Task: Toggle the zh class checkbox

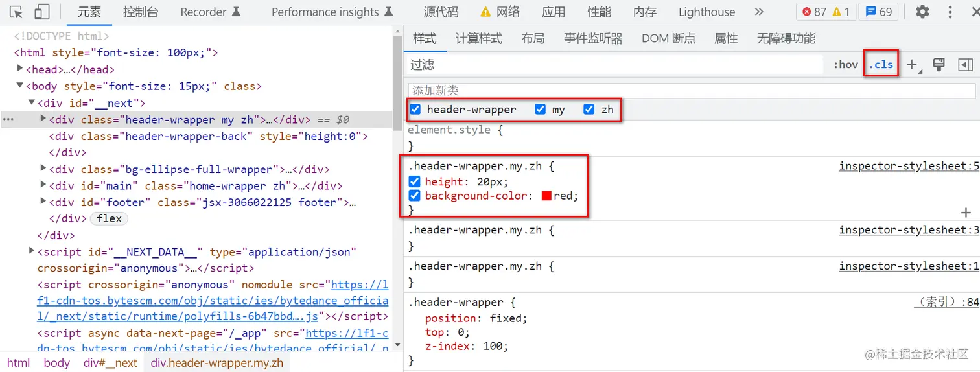Action: [589, 110]
